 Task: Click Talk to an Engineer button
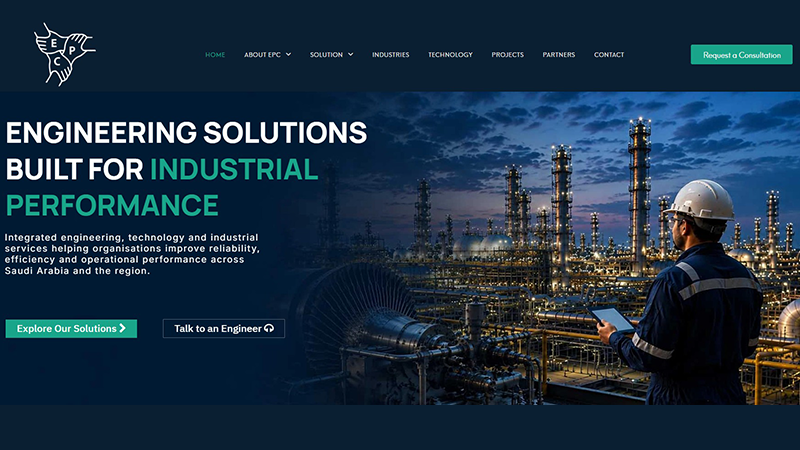pos(223,329)
